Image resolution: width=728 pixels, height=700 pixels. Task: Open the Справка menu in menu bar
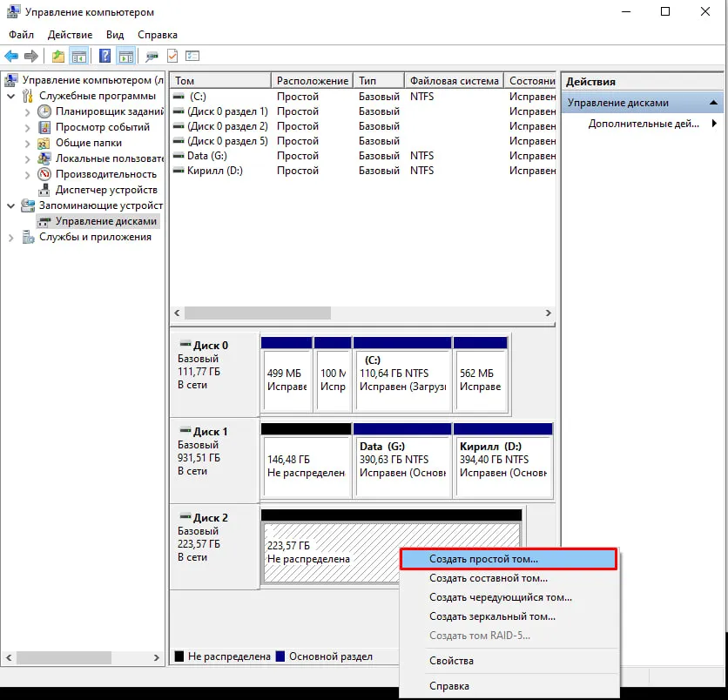(158, 35)
